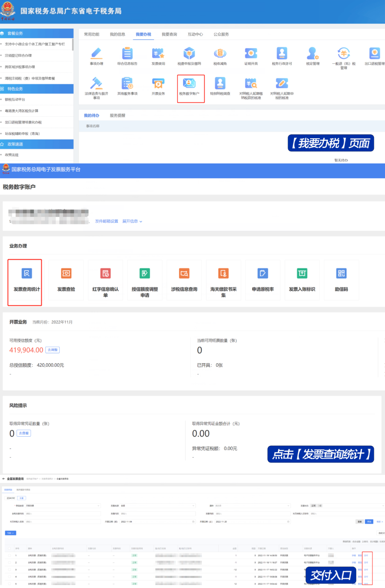
Task: Go back using 全量发票查询 arrow
Action: point(4,479)
